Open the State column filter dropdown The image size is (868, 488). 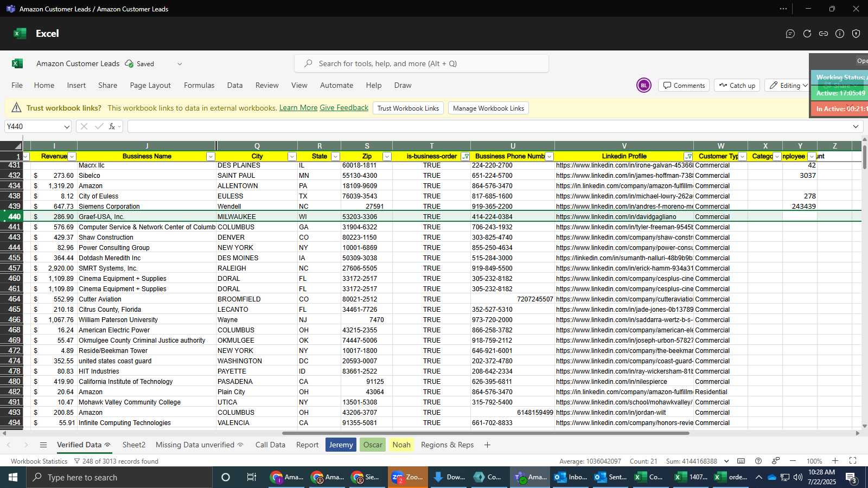335,157
